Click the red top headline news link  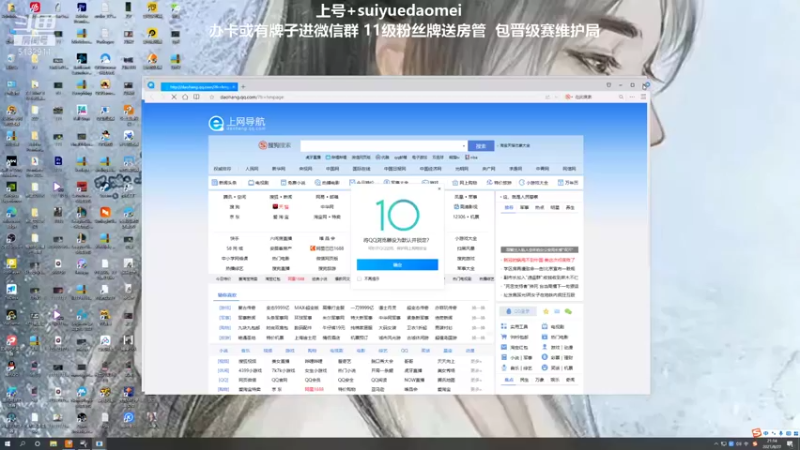point(539,260)
